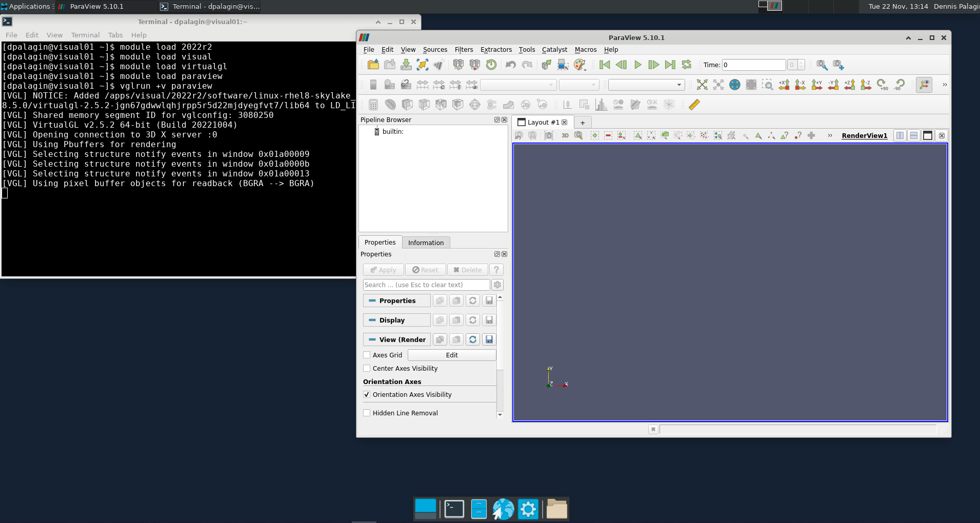Screen dimensions: 980x523
Task: Open the Sources menu
Action: [435, 50]
